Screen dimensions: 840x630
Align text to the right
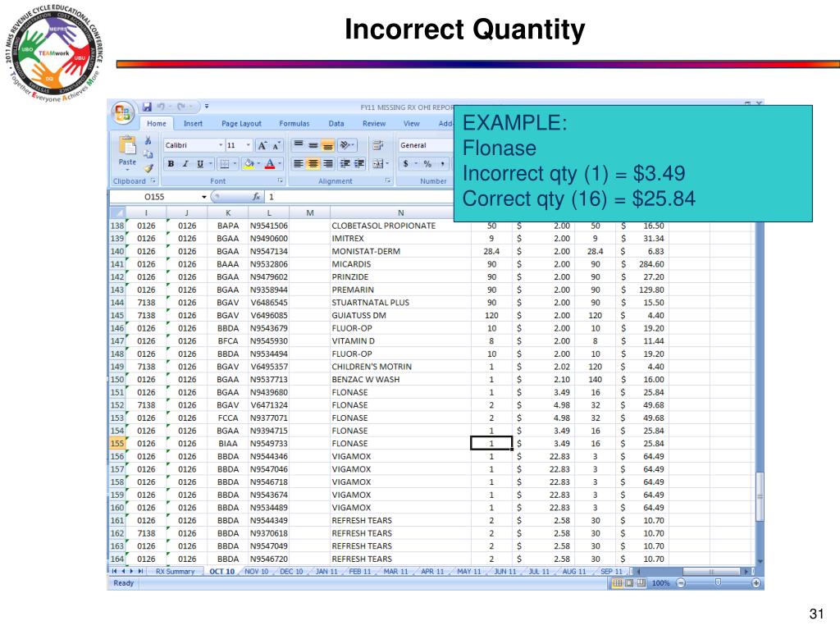(327, 164)
